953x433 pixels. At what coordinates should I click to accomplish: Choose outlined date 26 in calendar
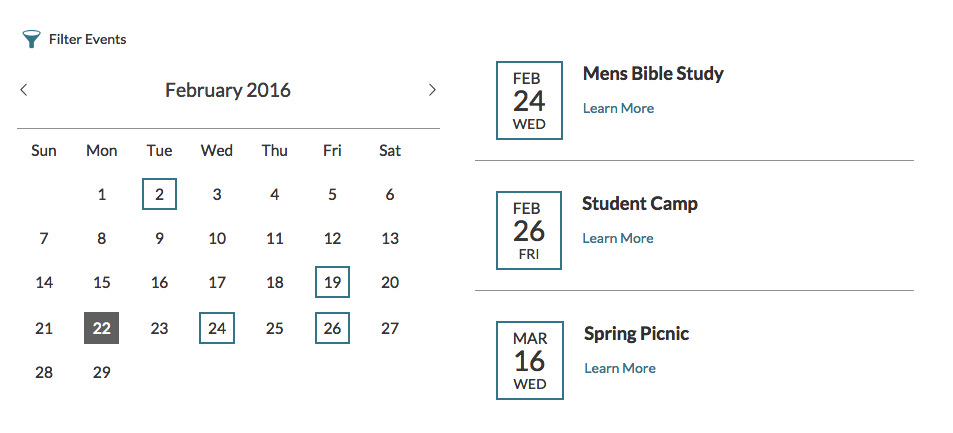pos(332,328)
